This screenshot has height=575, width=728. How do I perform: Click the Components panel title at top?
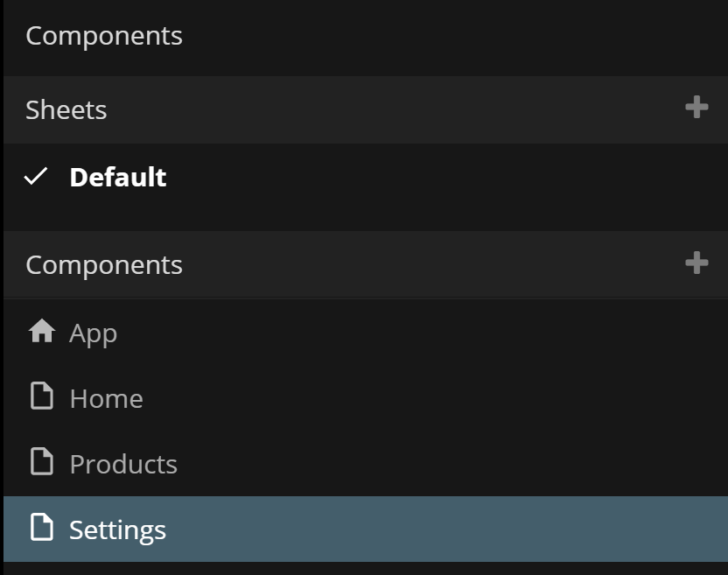[x=104, y=36]
